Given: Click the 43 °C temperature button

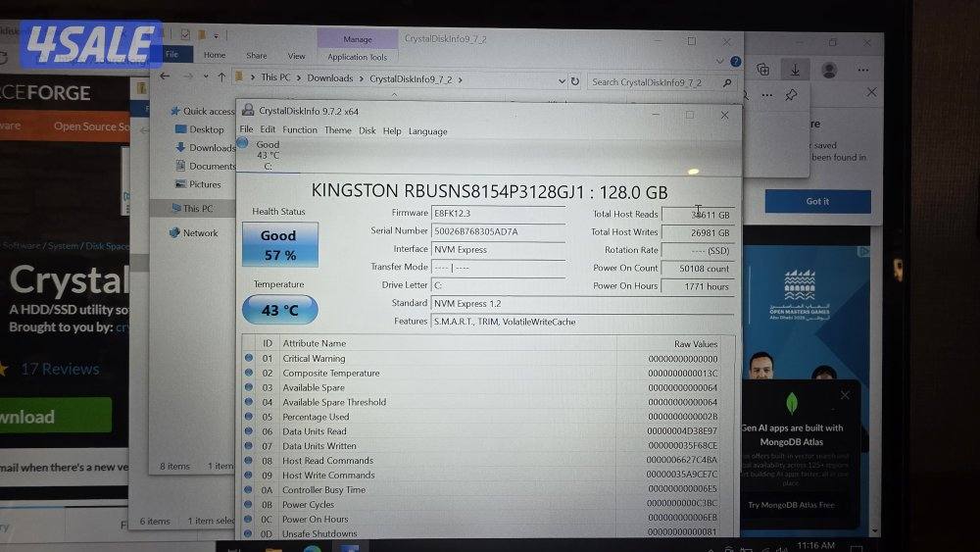Looking at the screenshot, I should pos(279,310).
